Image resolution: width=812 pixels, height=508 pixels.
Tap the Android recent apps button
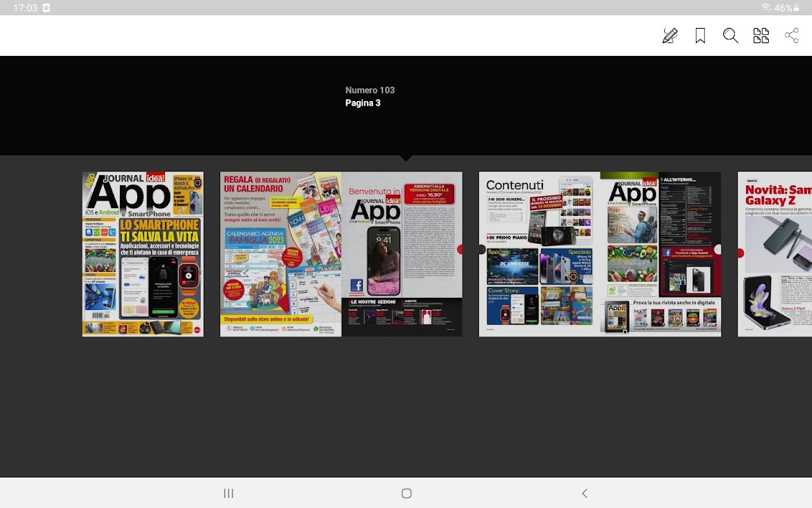[x=229, y=493]
